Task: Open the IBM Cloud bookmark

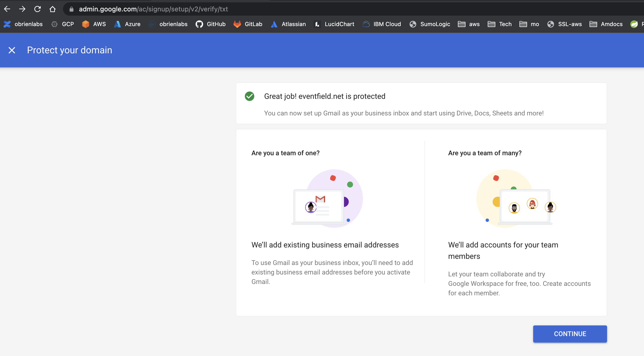Action: tap(381, 24)
